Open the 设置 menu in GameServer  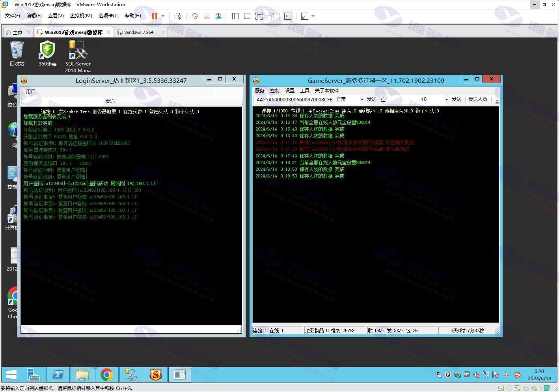pyautogui.click(x=290, y=91)
